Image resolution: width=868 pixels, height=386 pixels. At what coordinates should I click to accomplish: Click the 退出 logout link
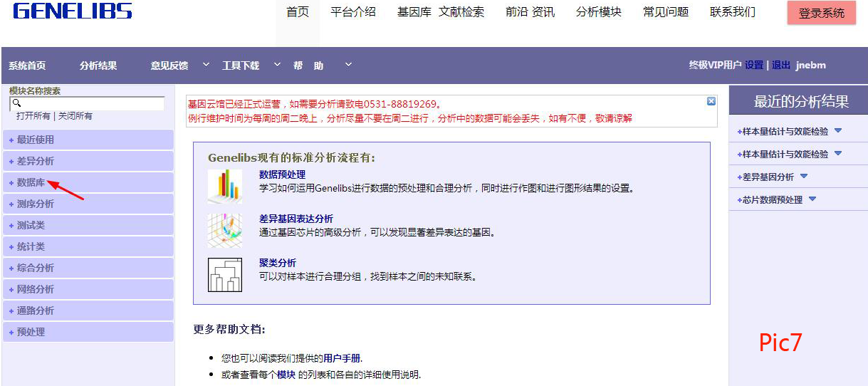point(780,66)
